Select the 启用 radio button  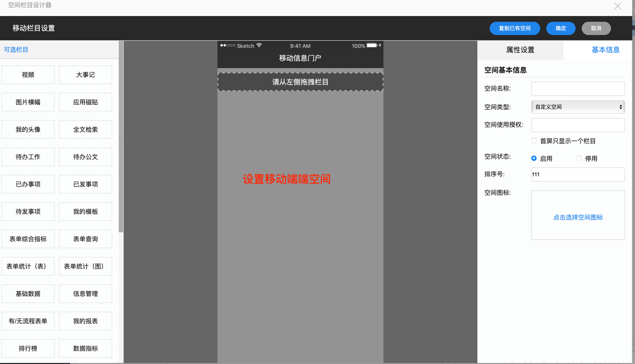click(x=534, y=158)
